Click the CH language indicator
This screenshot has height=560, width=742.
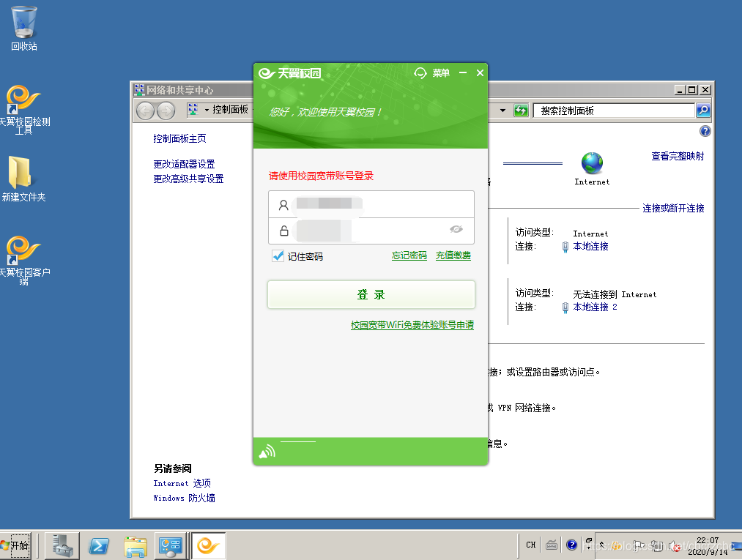coord(531,545)
